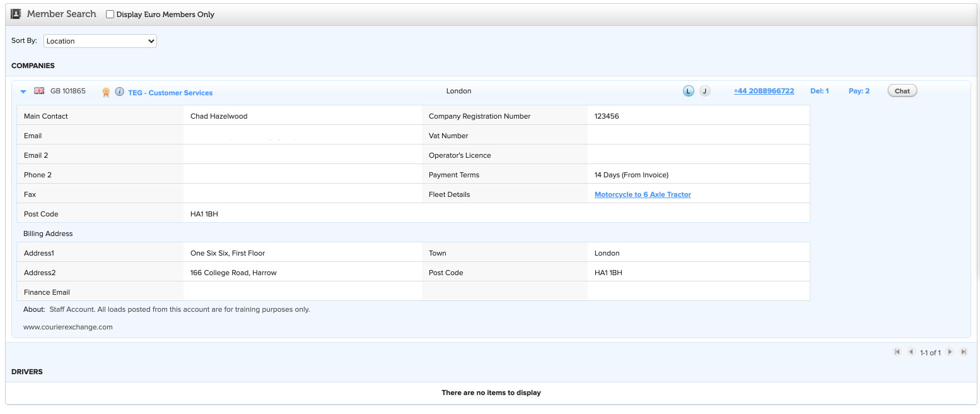The image size is (980, 414).
Task: Go to the next results page
Action: [950, 352]
